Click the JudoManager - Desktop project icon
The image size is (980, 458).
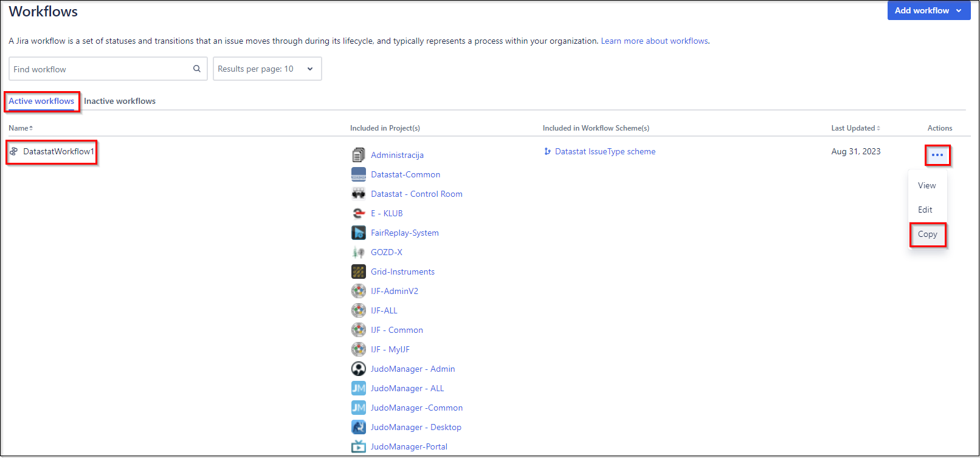[359, 427]
